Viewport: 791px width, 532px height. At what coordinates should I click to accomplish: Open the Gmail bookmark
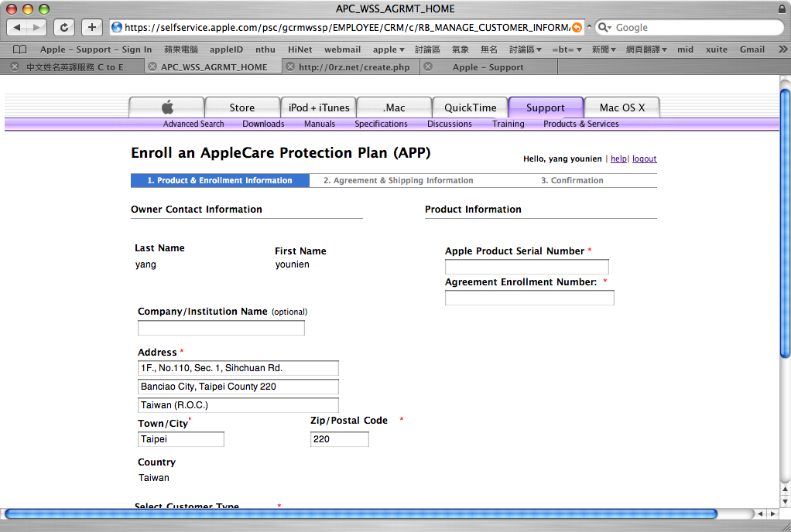pyautogui.click(x=752, y=49)
